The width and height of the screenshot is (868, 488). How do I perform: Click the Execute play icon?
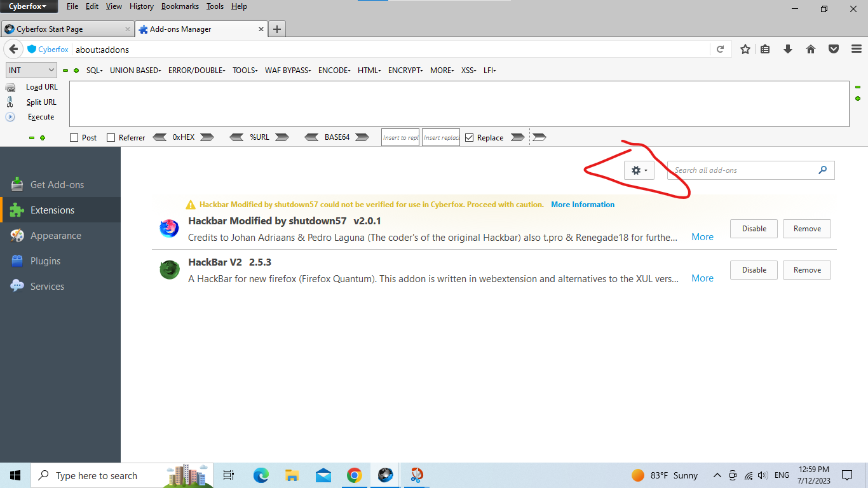[10, 117]
